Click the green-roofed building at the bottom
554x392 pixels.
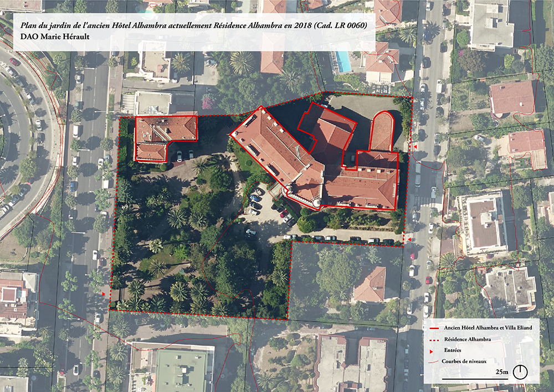click(x=181, y=370)
